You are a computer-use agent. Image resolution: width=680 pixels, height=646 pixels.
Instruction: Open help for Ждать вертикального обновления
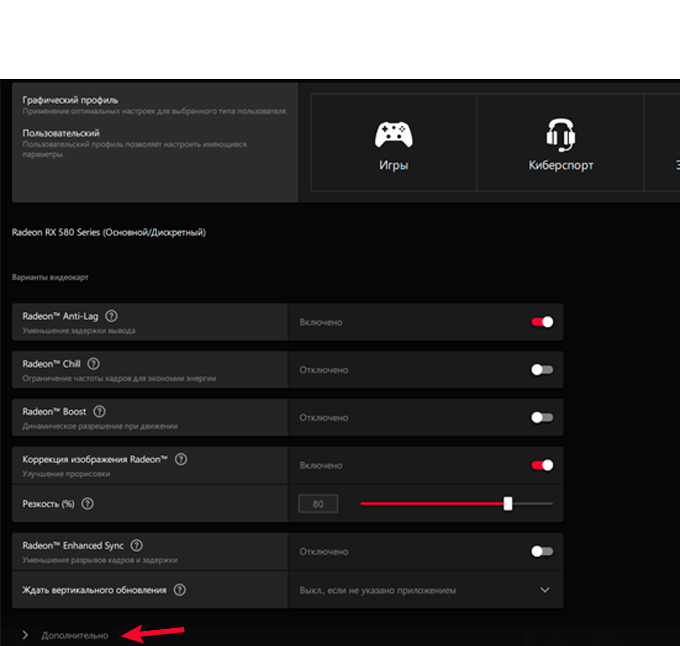pyautogui.click(x=180, y=590)
